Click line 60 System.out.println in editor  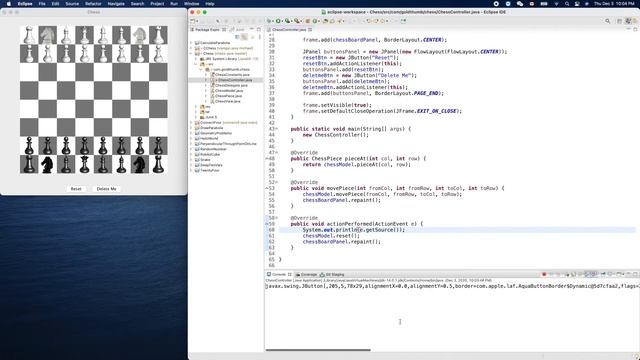tap(353, 230)
